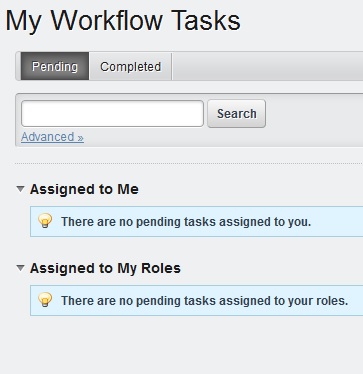Click the Assigned to Me heading text
The width and height of the screenshot is (363, 374).
(x=84, y=189)
